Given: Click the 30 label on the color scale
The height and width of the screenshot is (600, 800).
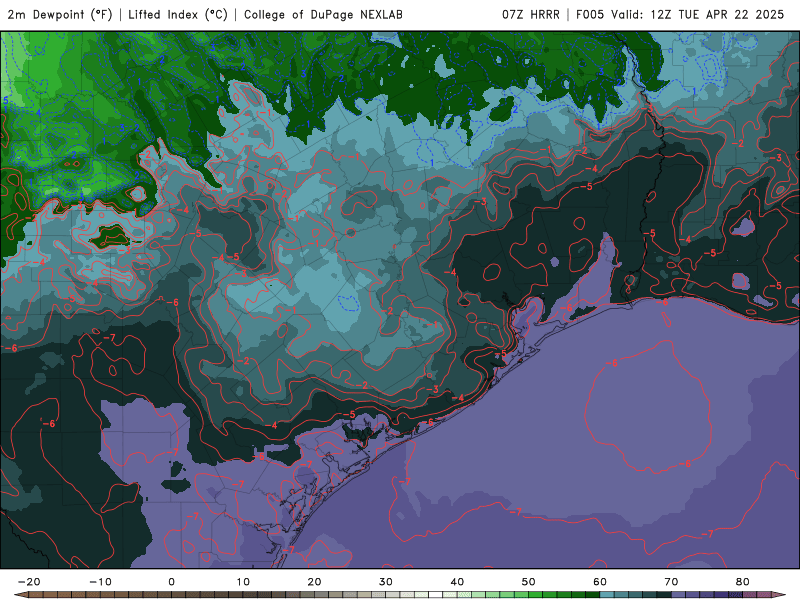Looking at the screenshot, I should (386, 582).
